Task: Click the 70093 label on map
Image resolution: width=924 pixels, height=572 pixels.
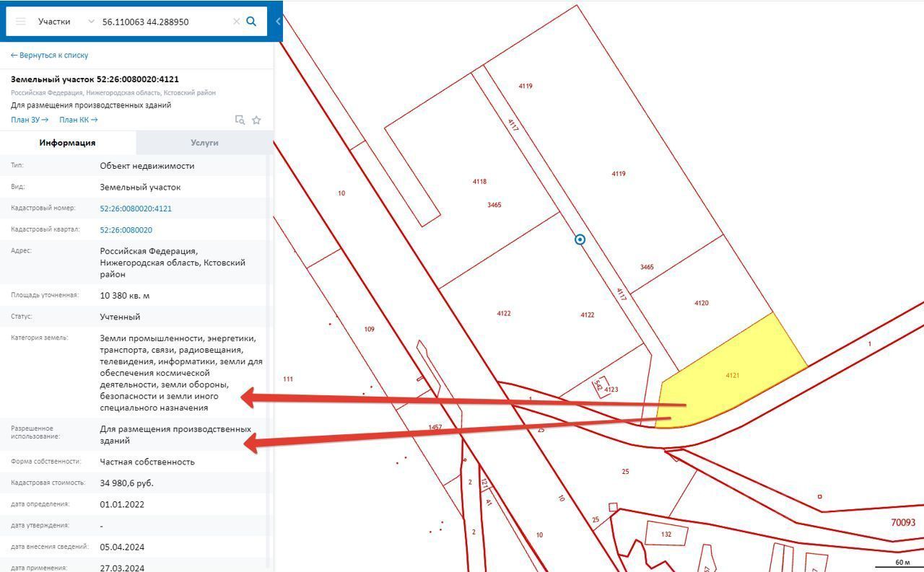Action: point(903,522)
